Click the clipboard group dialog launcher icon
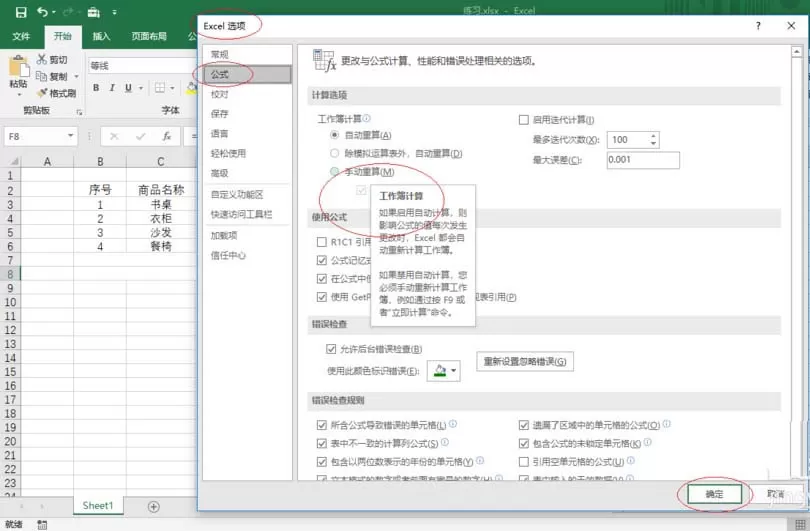The width and height of the screenshot is (810, 531). [x=79, y=112]
